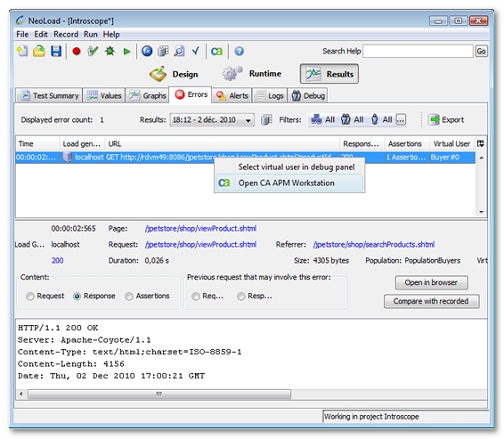Open the Edit menu
The image size is (504, 439).
coord(41,35)
